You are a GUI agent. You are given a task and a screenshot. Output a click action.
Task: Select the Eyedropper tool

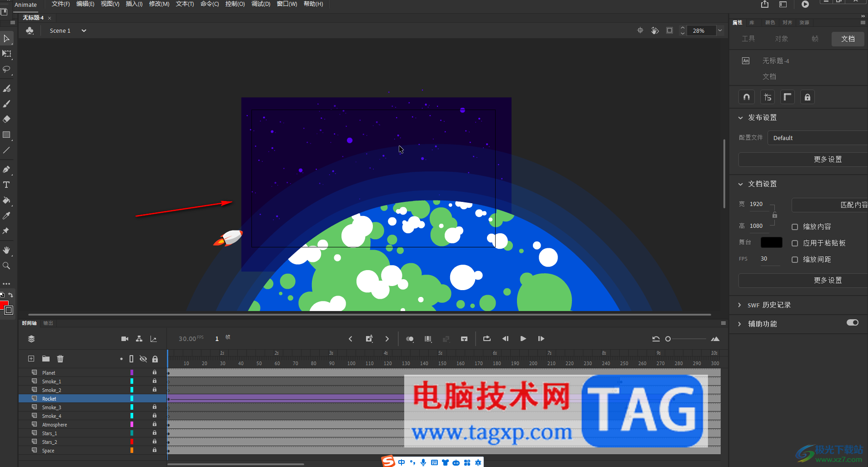tap(6, 216)
